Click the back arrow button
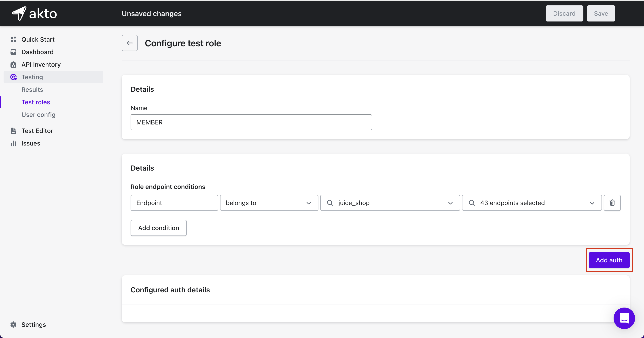This screenshot has height=338, width=644. click(129, 43)
